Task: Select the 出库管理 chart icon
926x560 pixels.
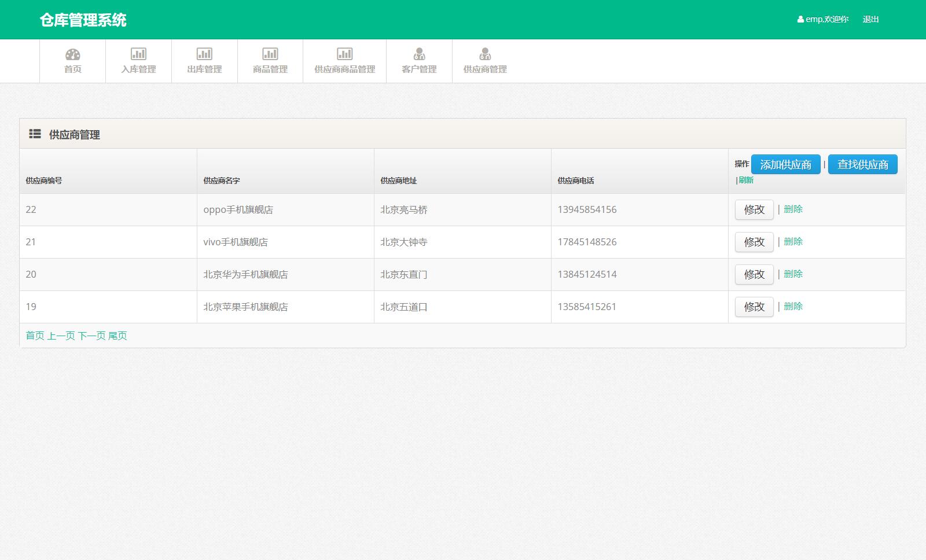Action: tap(204, 54)
